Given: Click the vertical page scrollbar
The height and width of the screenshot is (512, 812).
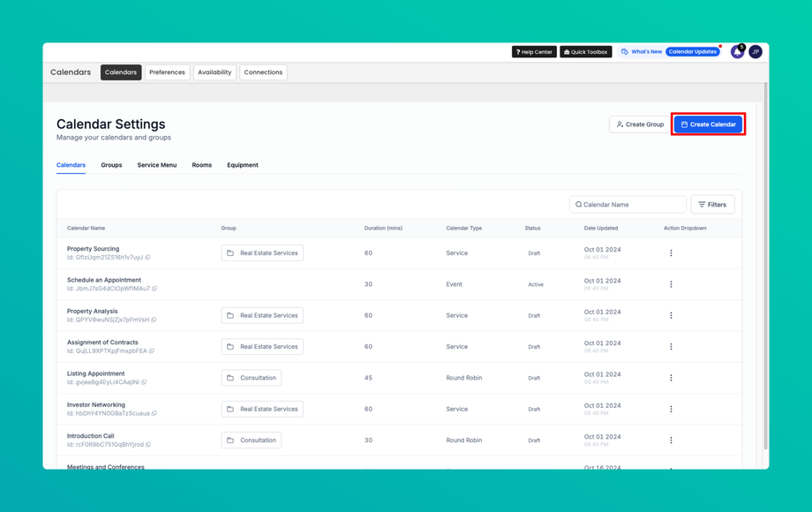Looking at the screenshot, I should pos(765,266).
